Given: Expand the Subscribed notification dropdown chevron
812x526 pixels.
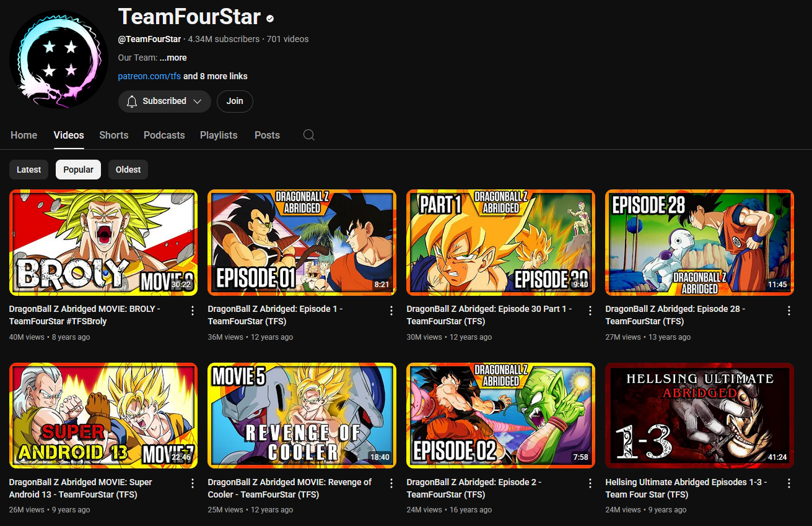Looking at the screenshot, I should [x=198, y=101].
